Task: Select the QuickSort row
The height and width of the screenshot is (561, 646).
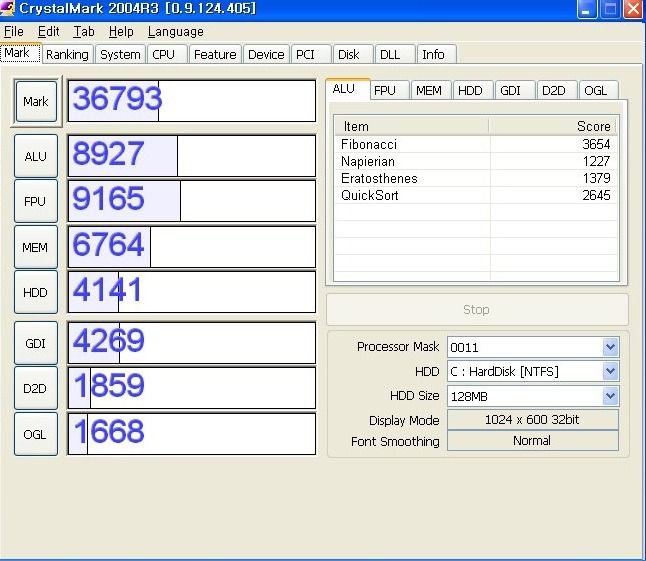Action: (x=476, y=195)
